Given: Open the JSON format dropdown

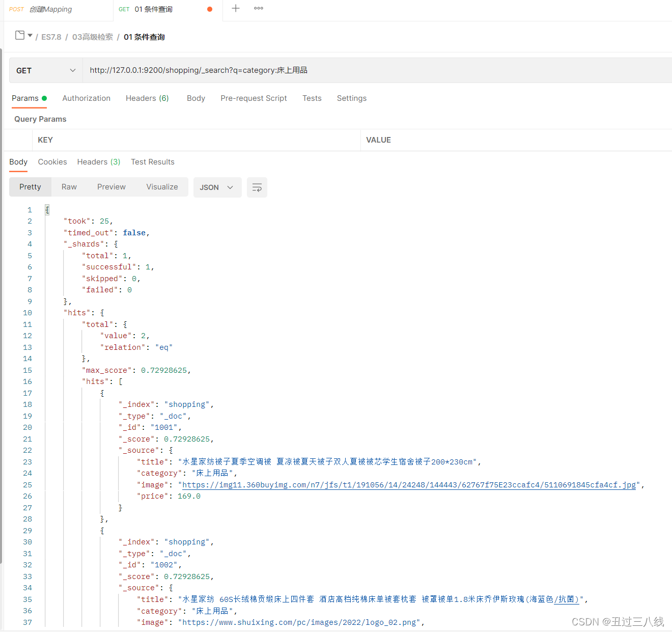Looking at the screenshot, I should (217, 187).
